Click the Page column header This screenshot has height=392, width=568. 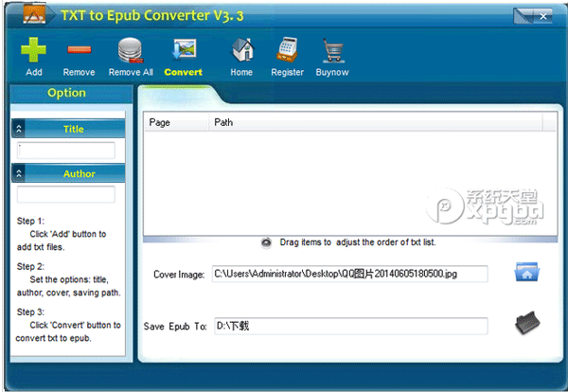(159, 122)
